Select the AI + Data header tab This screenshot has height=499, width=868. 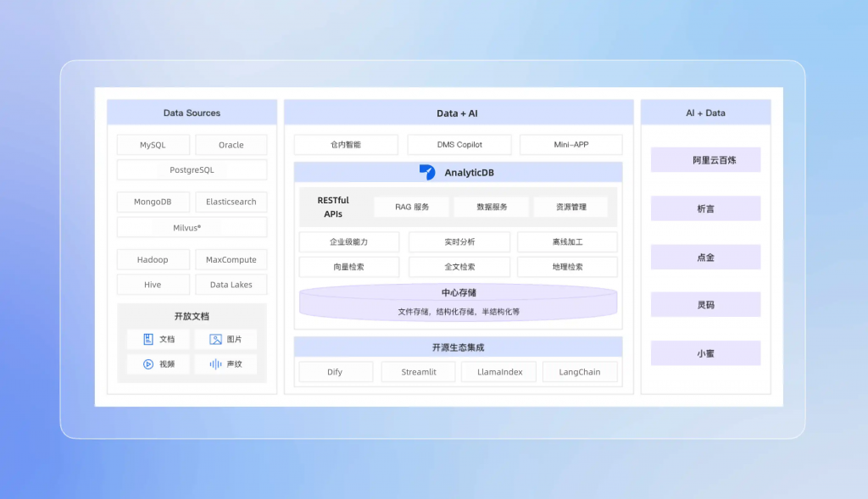click(x=705, y=113)
